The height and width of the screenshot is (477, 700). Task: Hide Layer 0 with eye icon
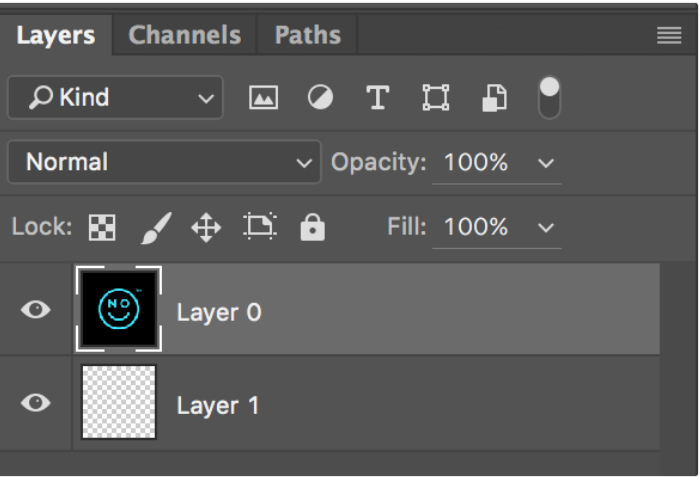36,310
